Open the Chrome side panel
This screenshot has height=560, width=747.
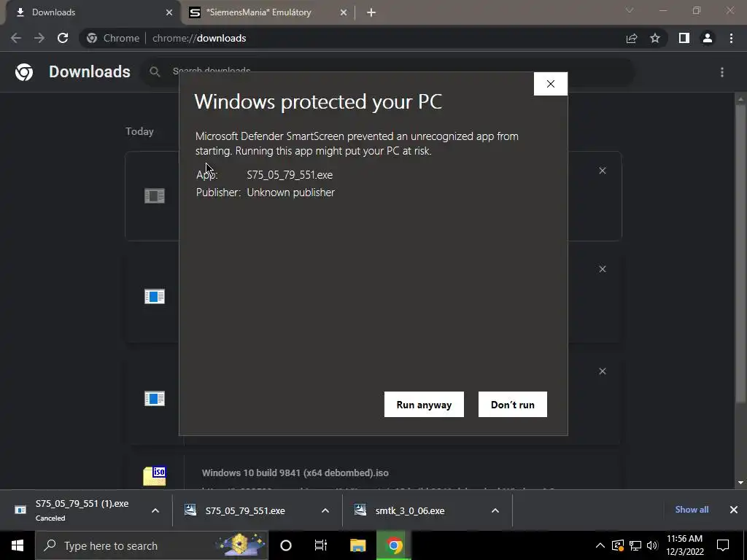(x=684, y=38)
